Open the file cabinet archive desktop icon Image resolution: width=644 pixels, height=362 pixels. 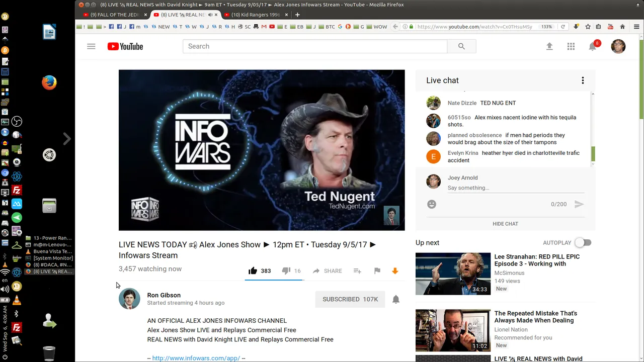tap(49, 206)
